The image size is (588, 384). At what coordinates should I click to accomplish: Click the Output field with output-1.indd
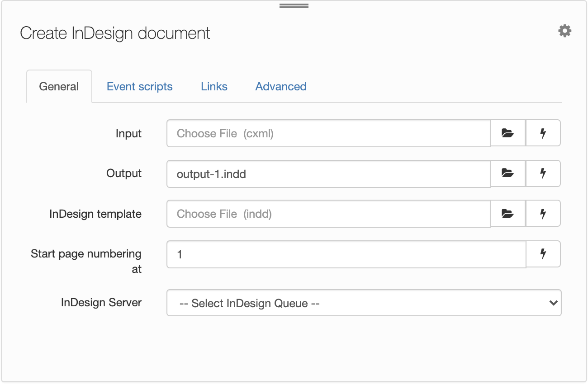(x=329, y=173)
